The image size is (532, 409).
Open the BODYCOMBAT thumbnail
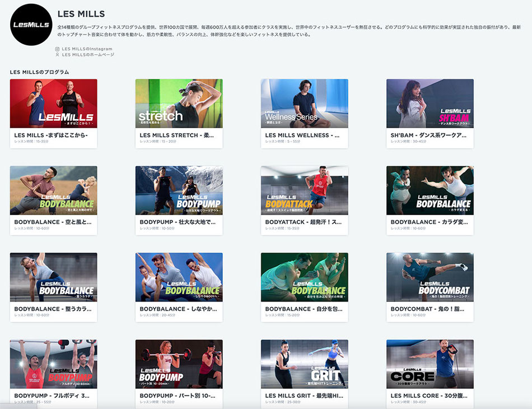430,277
